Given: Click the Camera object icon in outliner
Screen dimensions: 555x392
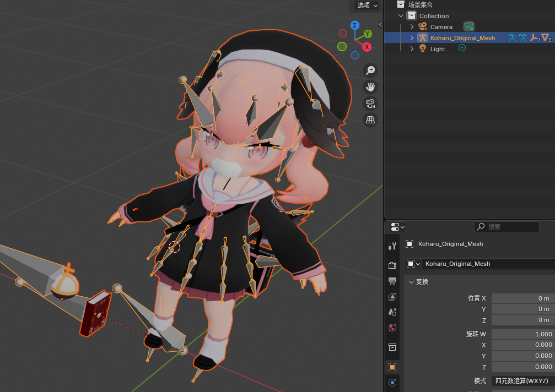Looking at the screenshot, I should (422, 26).
